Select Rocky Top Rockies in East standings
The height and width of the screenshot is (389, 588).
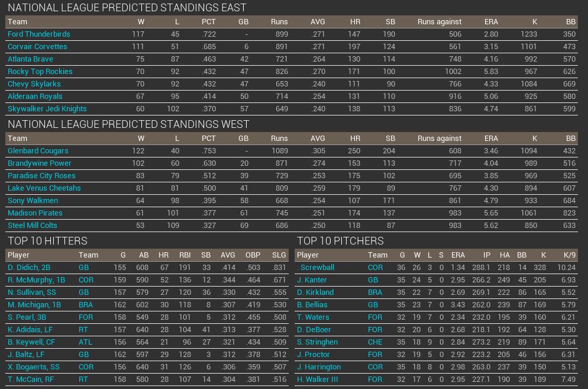[x=40, y=72]
